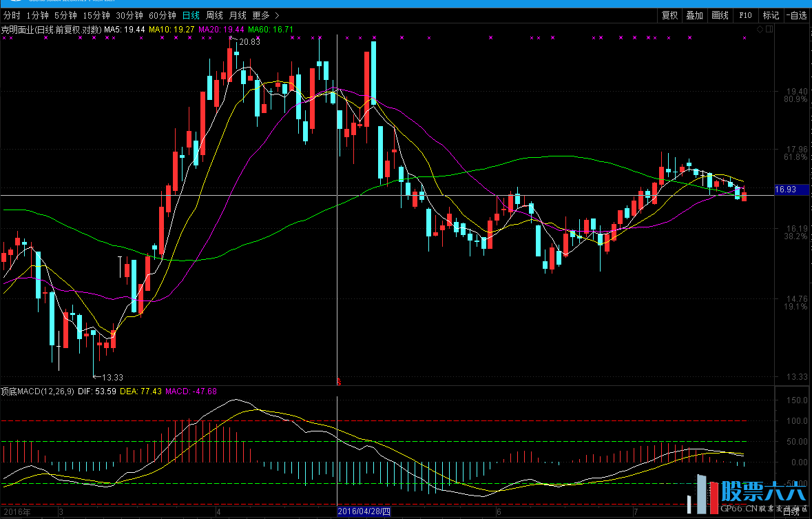Toggle the 复权 price adjustment option
Image resolution: width=812 pixels, height=519 pixels.
669,15
